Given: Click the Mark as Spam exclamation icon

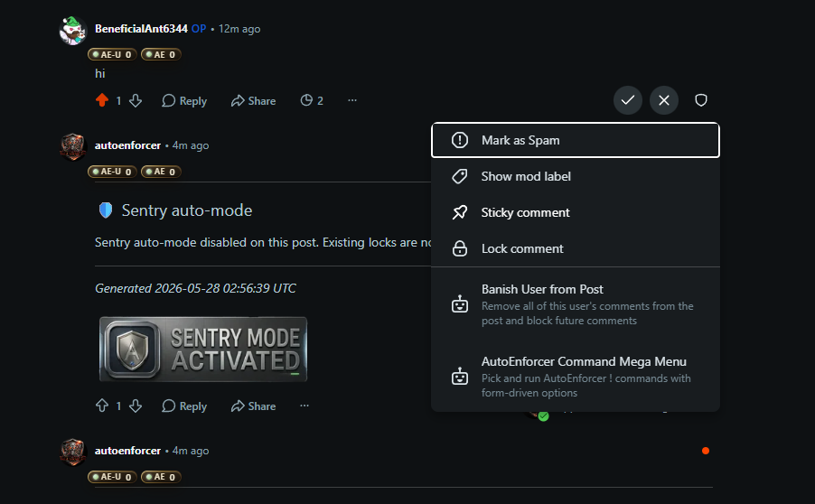Looking at the screenshot, I should tap(460, 140).
